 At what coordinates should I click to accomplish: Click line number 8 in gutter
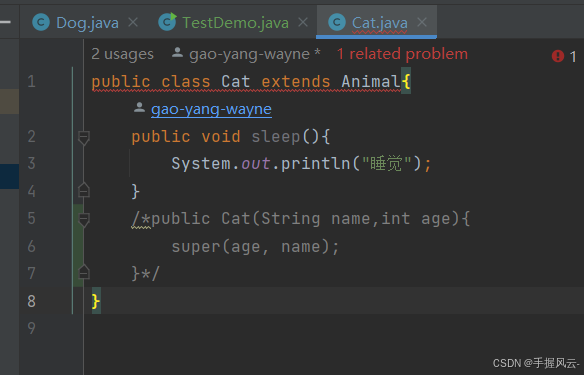tap(32, 301)
